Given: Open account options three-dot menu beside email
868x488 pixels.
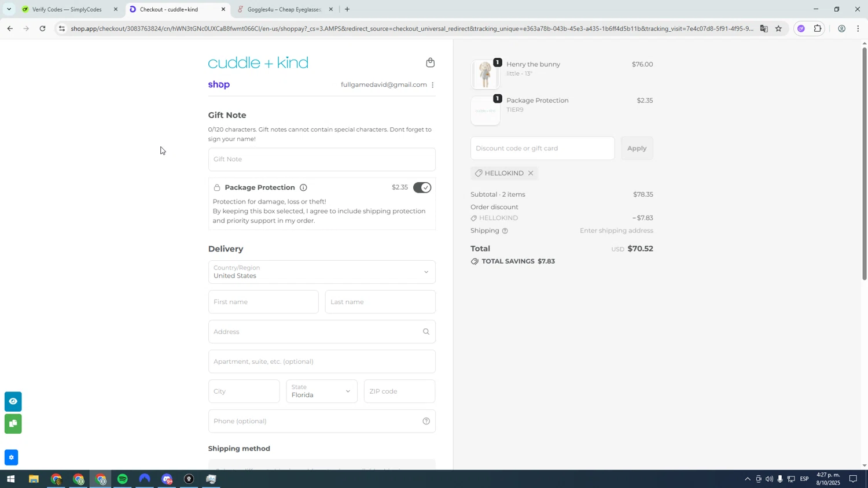Looking at the screenshot, I should pyautogui.click(x=433, y=85).
